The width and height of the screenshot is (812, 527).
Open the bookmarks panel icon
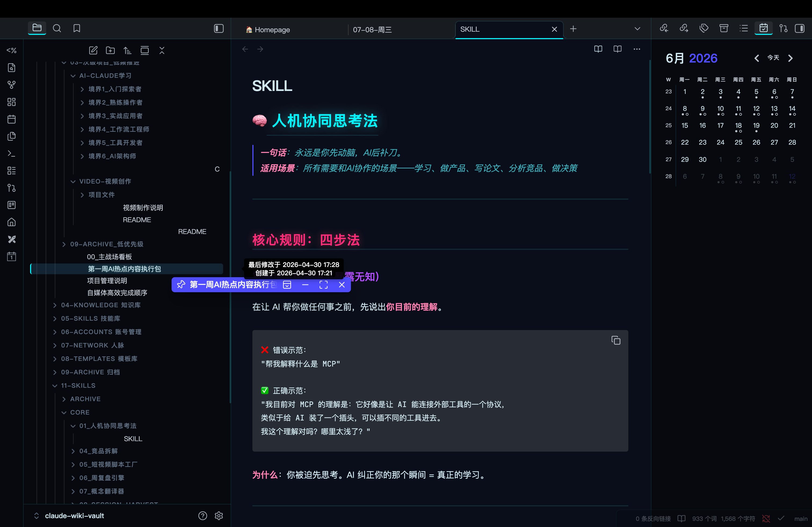click(x=77, y=28)
